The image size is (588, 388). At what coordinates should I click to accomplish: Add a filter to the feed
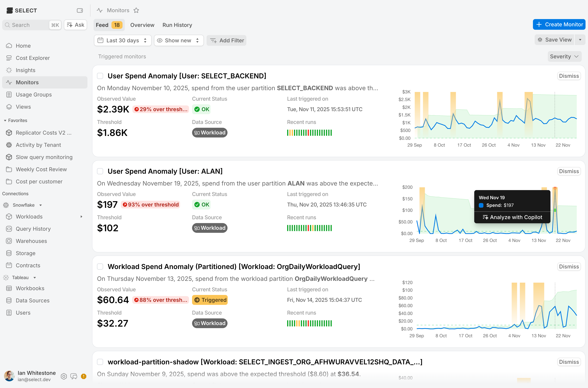(227, 40)
